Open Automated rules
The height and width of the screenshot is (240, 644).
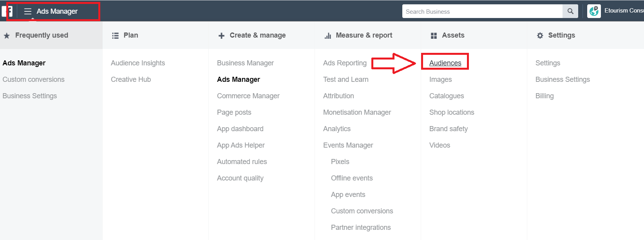[242, 162]
